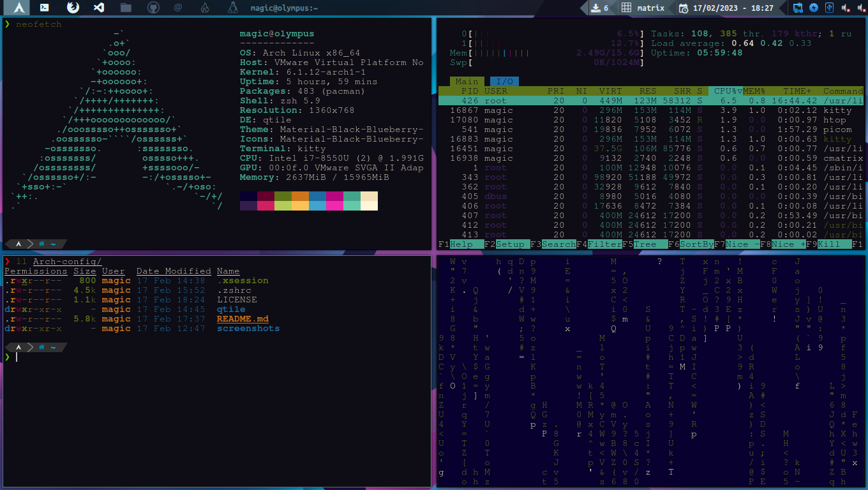This screenshot has height=490, width=868.
Task: Sort htop by the VIRT column
Action: pos(611,91)
